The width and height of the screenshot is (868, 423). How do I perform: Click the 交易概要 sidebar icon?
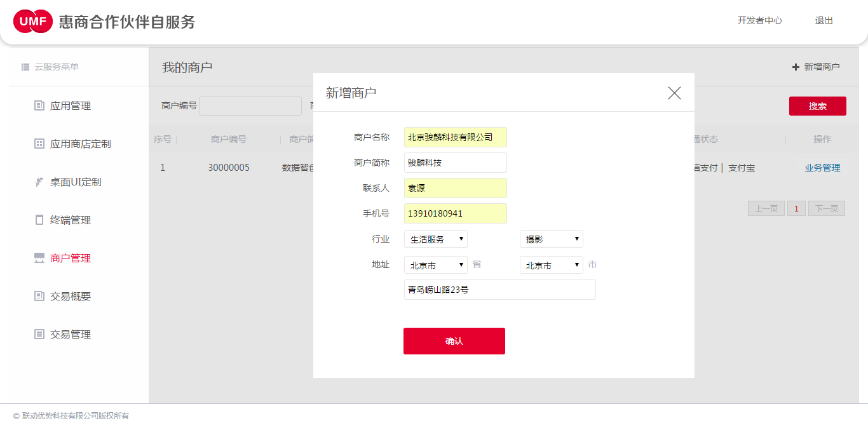39,296
